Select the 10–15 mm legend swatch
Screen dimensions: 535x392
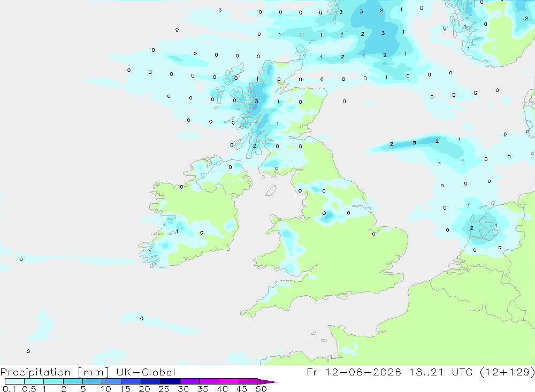(112, 381)
